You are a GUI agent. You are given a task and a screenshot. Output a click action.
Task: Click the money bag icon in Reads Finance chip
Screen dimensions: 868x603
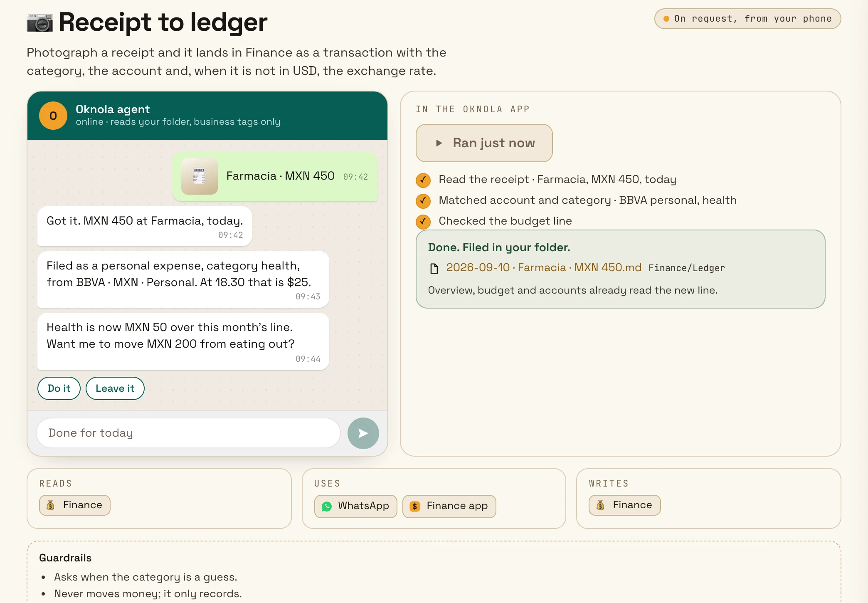pos(50,505)
